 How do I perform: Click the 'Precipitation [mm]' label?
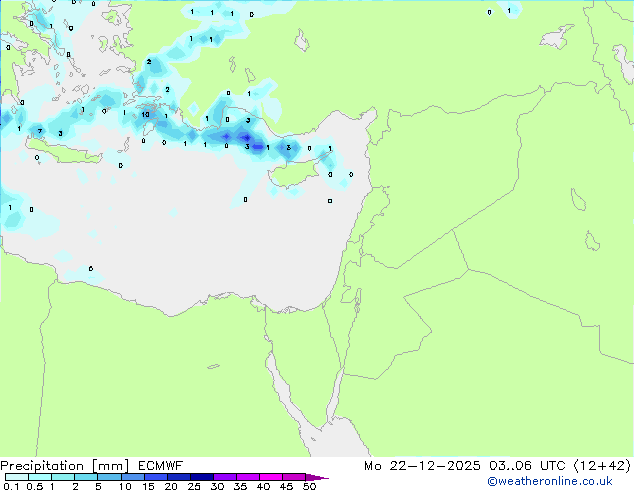click(x=65, y=466)
